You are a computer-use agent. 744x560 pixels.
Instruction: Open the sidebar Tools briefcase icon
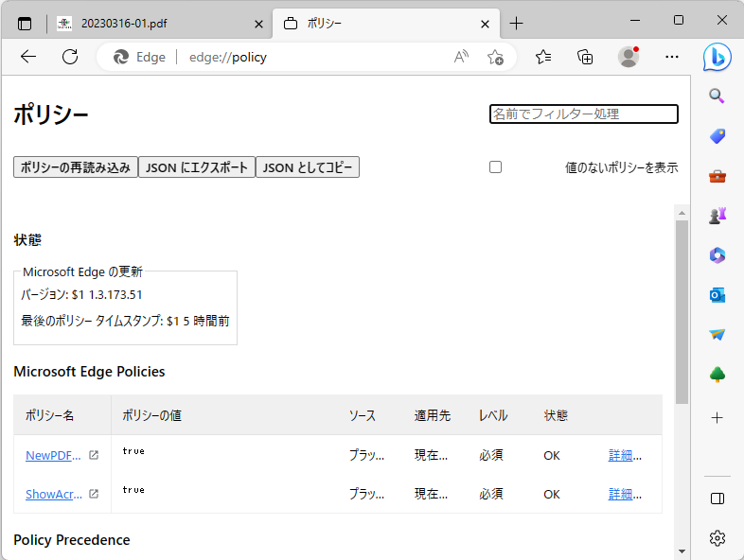point(717,176)
